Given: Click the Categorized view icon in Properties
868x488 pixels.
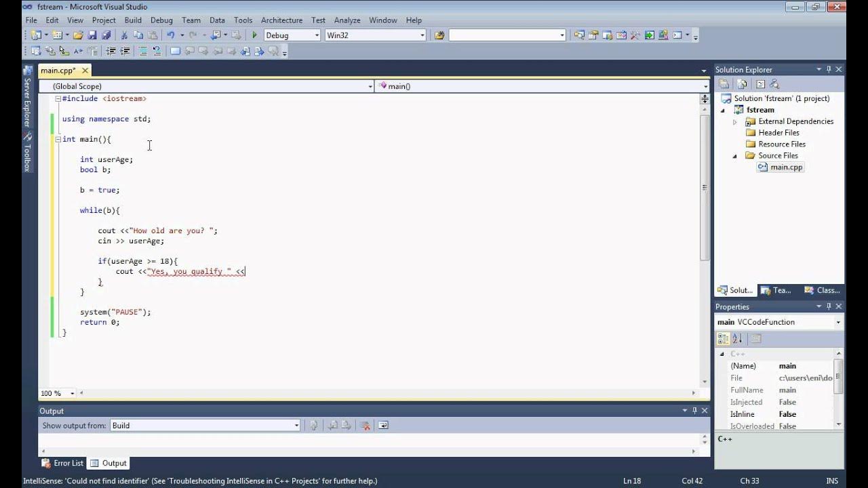Looking at the screenshot, I should [724, 338].
